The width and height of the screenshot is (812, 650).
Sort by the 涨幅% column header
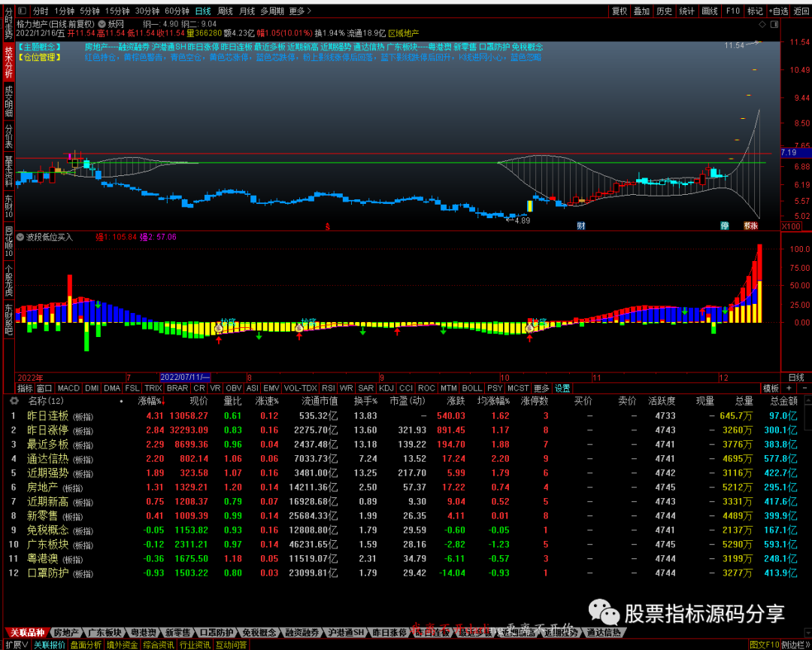point(150,401)
